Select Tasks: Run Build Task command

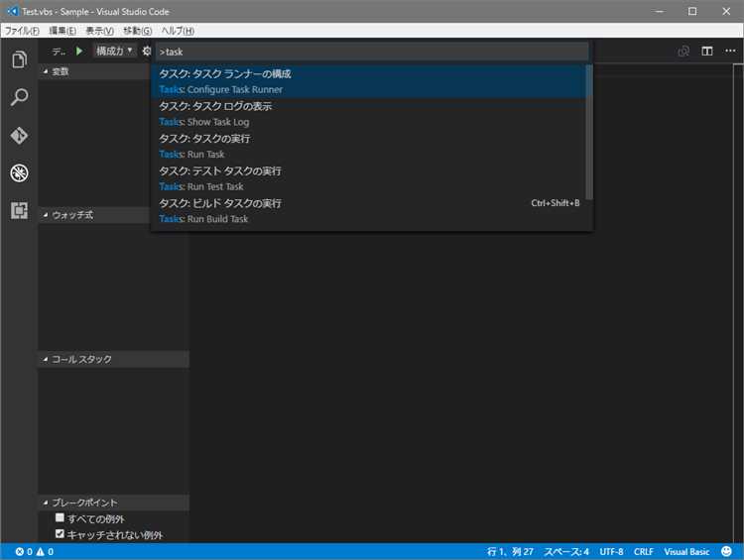(x=368, y=211)
